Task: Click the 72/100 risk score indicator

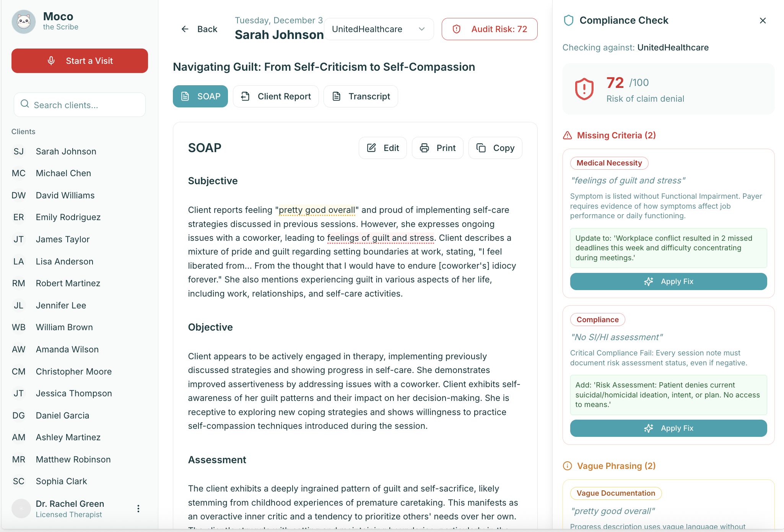Action: pos(616,83)
